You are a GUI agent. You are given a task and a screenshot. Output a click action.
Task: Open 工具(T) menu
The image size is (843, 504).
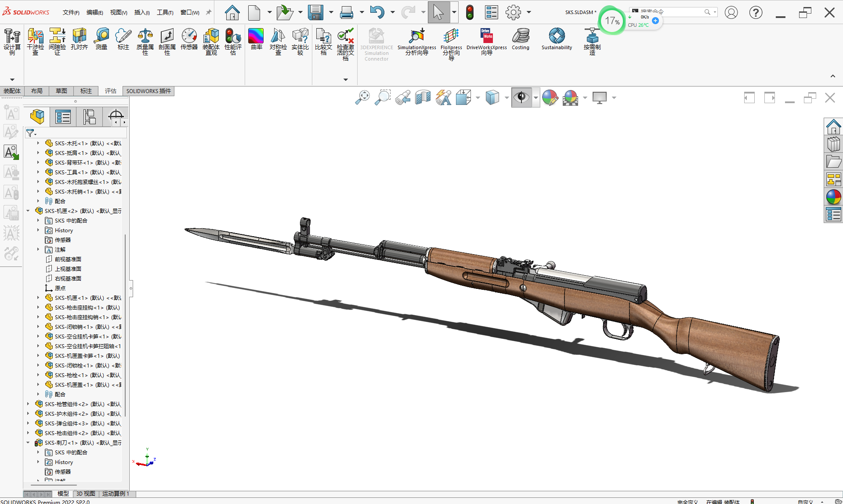166,12
